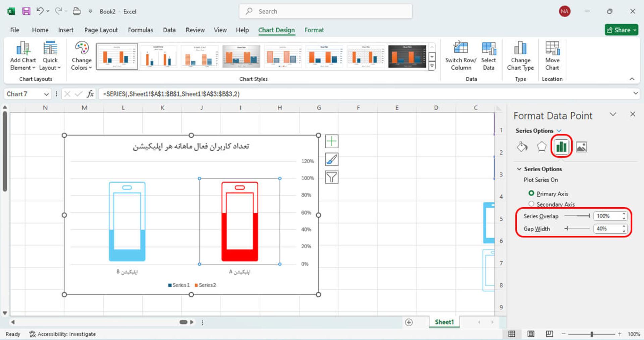Viewport: 644px width, 340px height.
Task: Click the zoom slider in status bar
Action: coord(592,334)
